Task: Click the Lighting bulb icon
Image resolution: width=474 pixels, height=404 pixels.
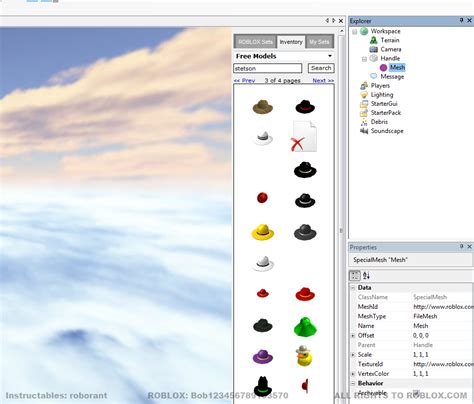Action: point(364,95)
